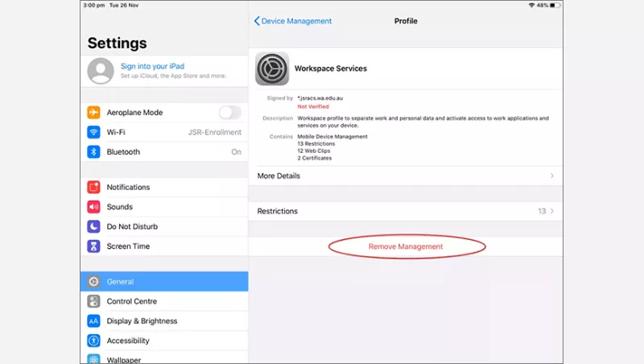Tap the back chevron beside Device Management

click(257, 21)
